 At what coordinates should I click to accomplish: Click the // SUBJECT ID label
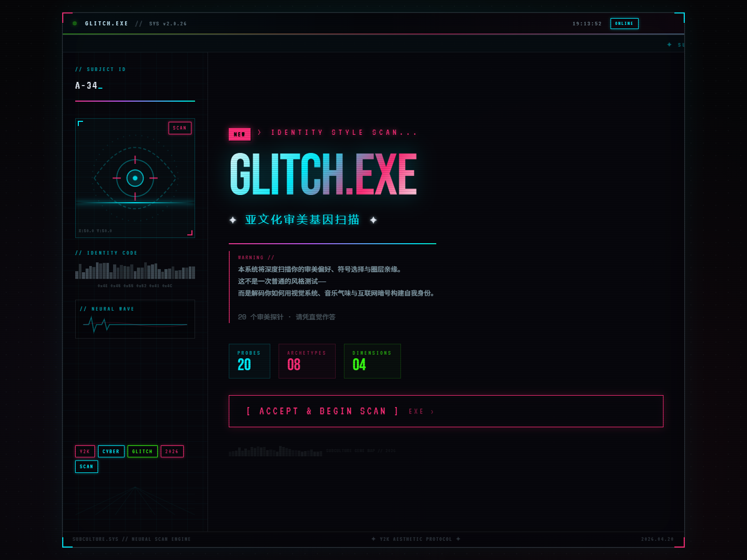101,69
